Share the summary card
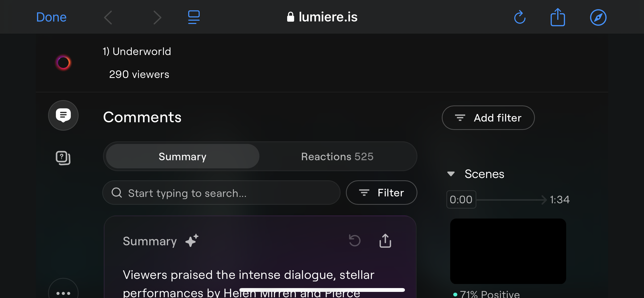 click(385, 241)
